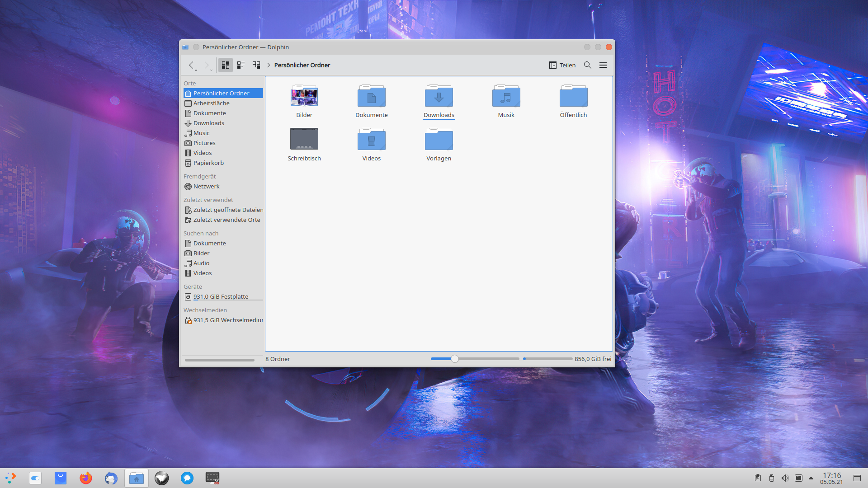The width and height of the screenshot is (868, 488).
Task: Open the Schreibtisch folder
Action: coord(304,139)
